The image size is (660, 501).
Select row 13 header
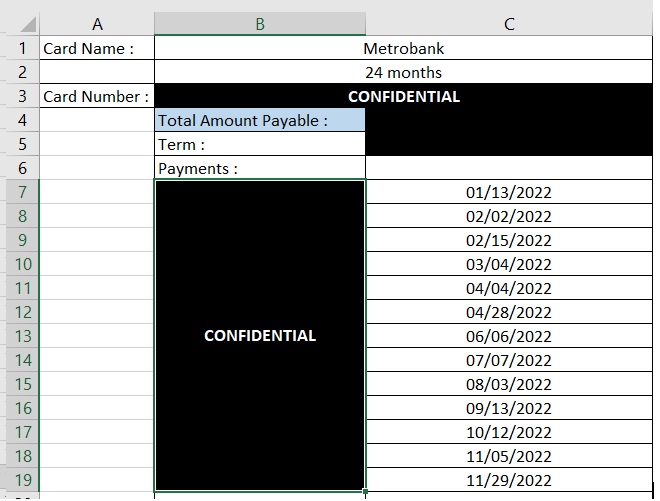(22, 336)
